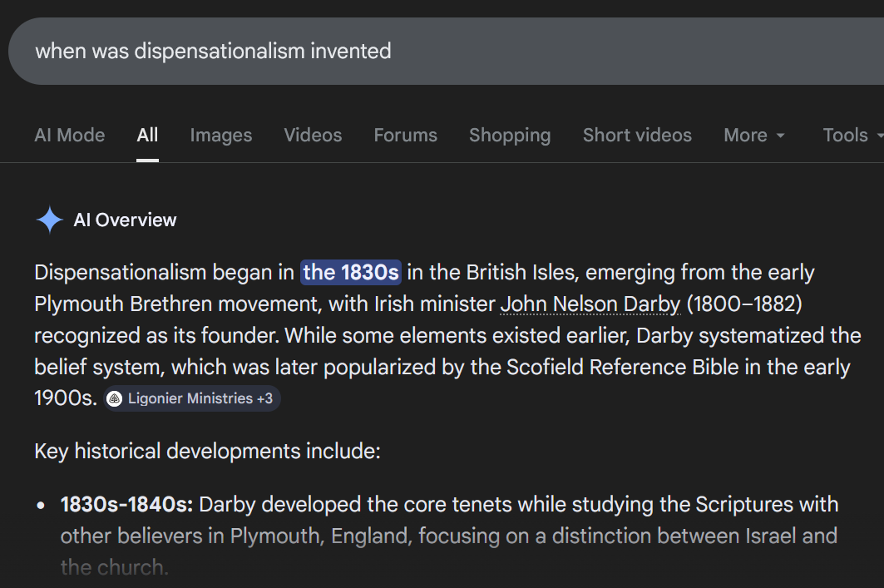This screenshot has height=588, width=884.
Task: Click the search box with the dispensationalism query
Action: pyautogui.click(x=446, y=51)
